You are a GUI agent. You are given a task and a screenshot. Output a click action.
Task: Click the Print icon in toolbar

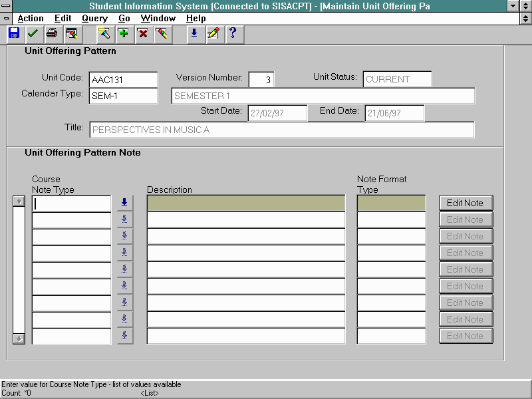coord(51,33)
